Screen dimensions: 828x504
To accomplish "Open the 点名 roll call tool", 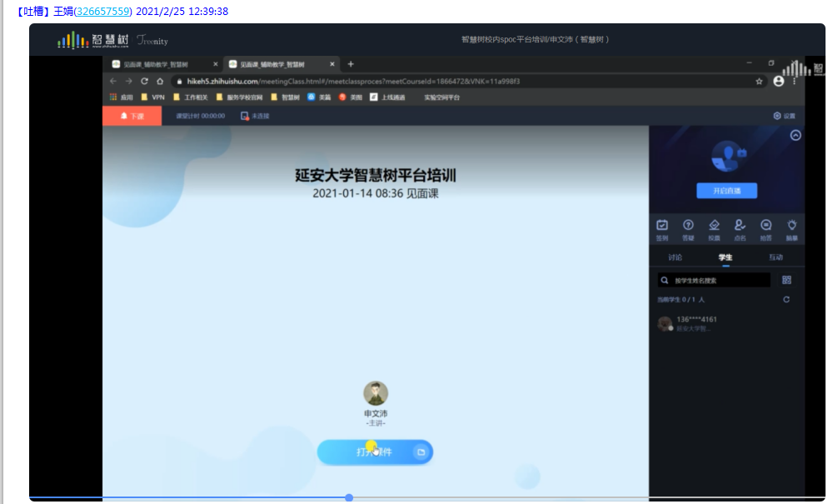I will 740,228.
